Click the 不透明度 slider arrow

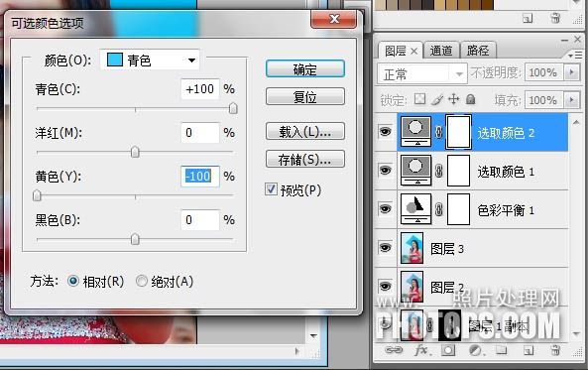click(572, 71)
